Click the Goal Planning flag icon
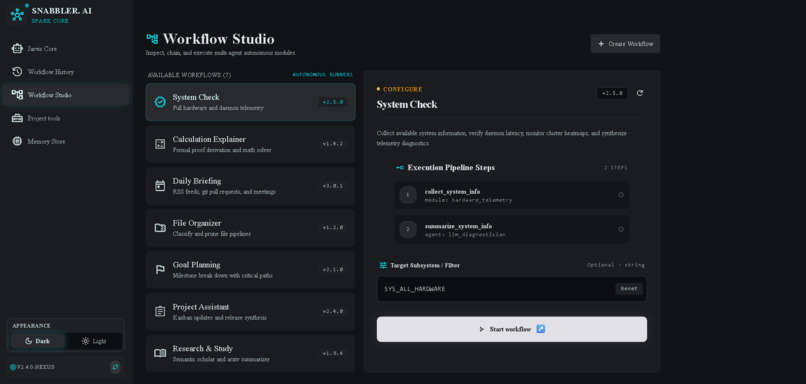 point(160,269)
